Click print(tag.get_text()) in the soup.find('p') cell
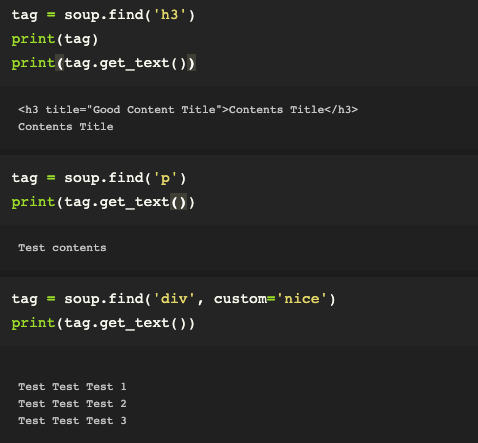This screenshot has height=443, width=478. pos(103,202)
